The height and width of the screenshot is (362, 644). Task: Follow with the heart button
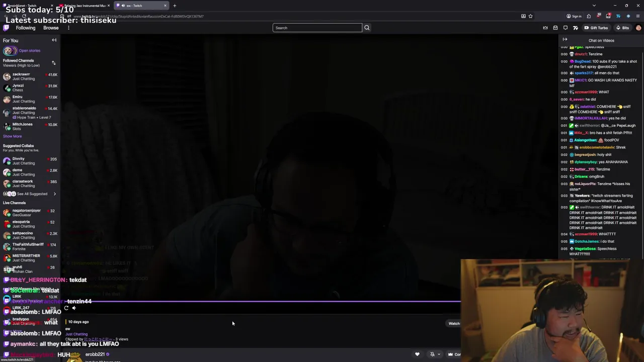[417, 354]
